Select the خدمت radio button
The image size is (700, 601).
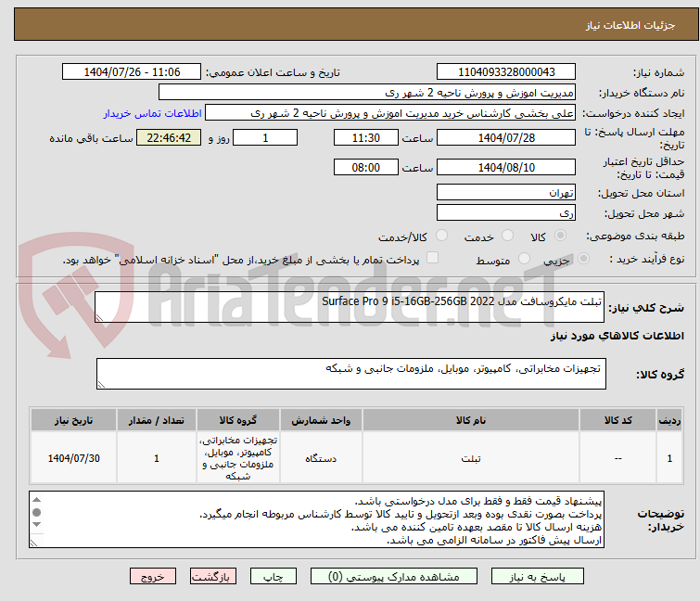[507, 236]
